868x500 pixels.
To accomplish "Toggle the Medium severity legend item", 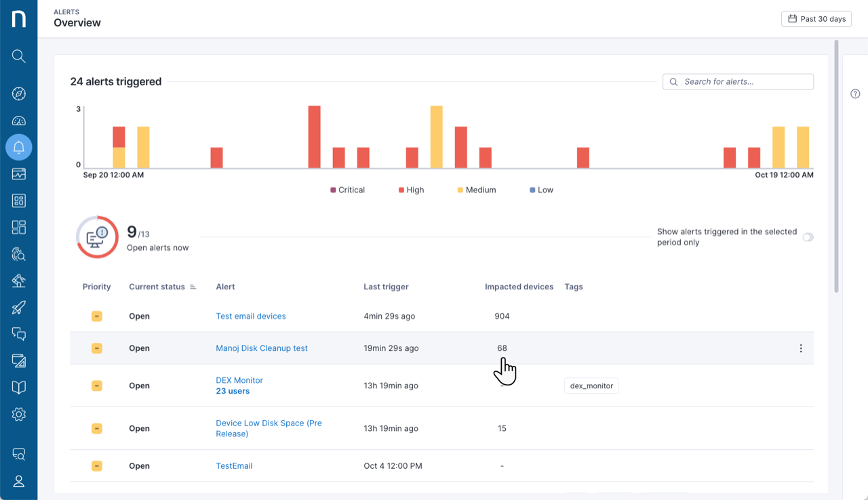I will point(476,190).
